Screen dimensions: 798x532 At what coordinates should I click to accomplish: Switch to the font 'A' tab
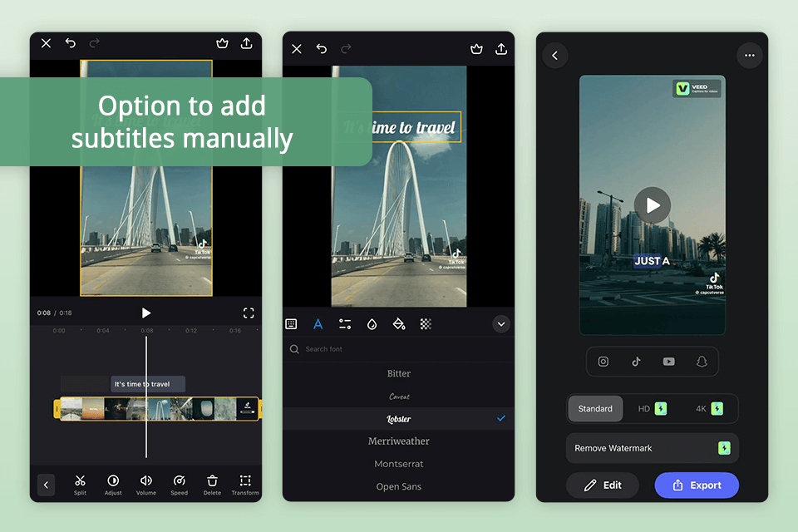click(318, 324)
